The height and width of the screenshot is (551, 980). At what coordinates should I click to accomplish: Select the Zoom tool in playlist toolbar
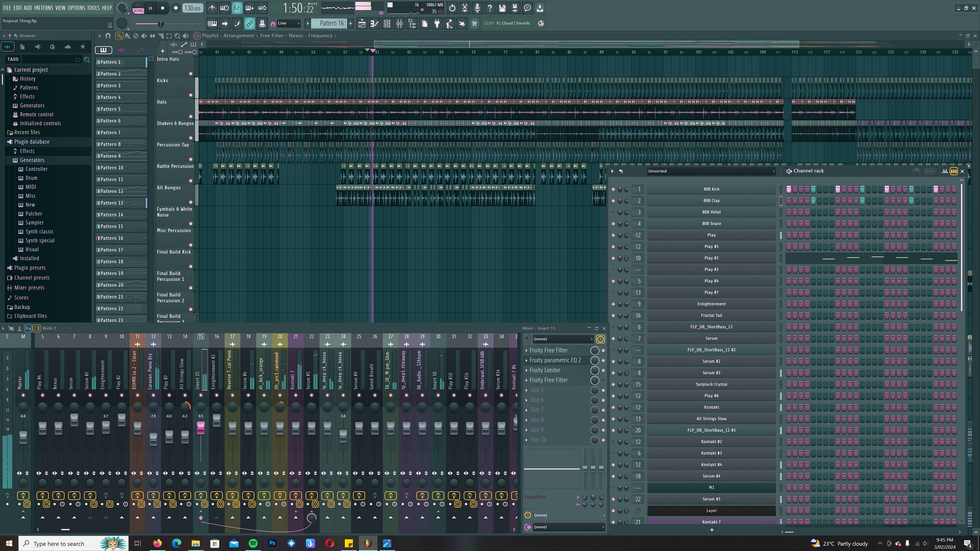[x=177, y=36]
